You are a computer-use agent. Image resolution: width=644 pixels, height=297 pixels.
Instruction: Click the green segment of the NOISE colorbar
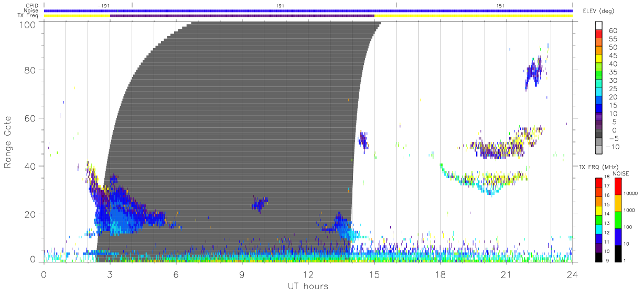[618, 220]
